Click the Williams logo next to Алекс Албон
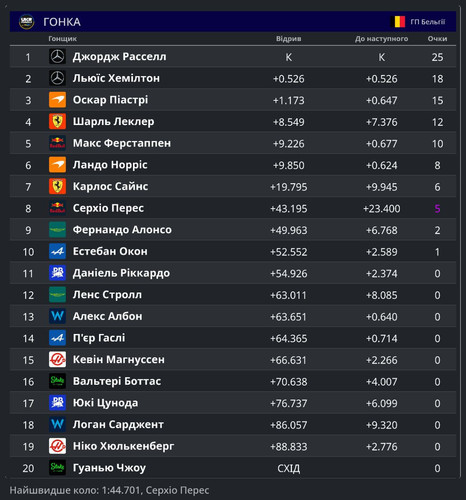Viewport: 466px width, 500px height. coord(57,316)
